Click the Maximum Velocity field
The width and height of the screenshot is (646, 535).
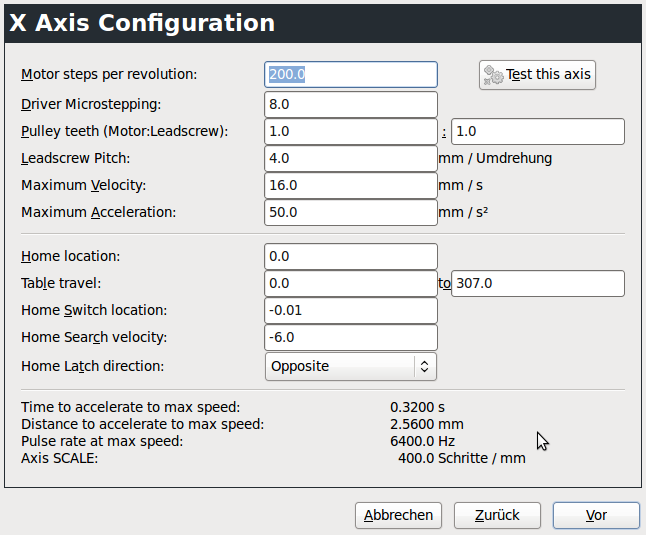[x=351, y=185]
